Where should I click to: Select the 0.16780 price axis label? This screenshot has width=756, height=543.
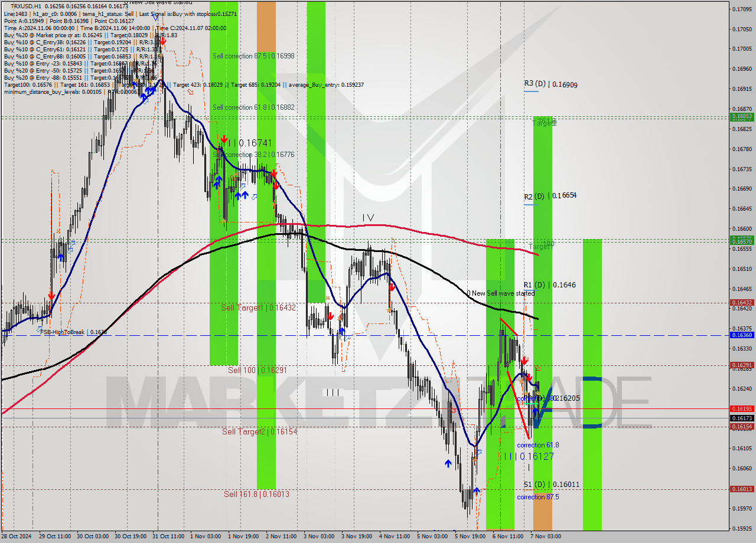pos(742,149)
